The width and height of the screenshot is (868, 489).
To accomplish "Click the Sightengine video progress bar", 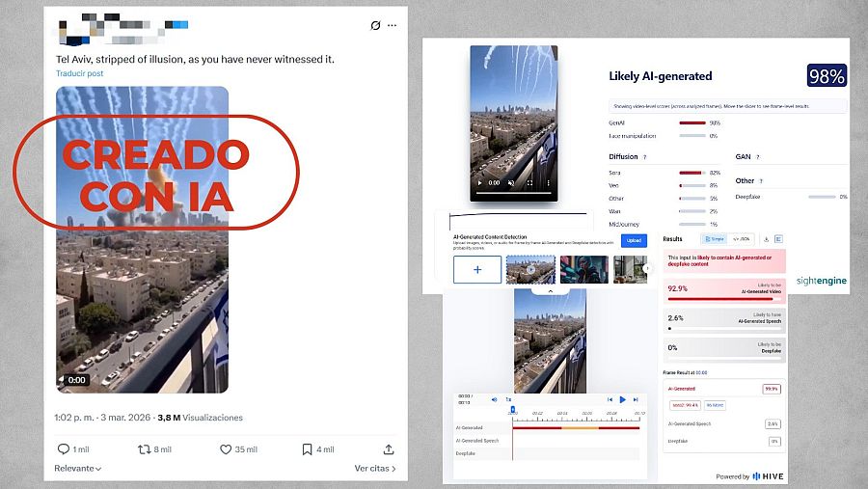I will (x=514, y=193).
